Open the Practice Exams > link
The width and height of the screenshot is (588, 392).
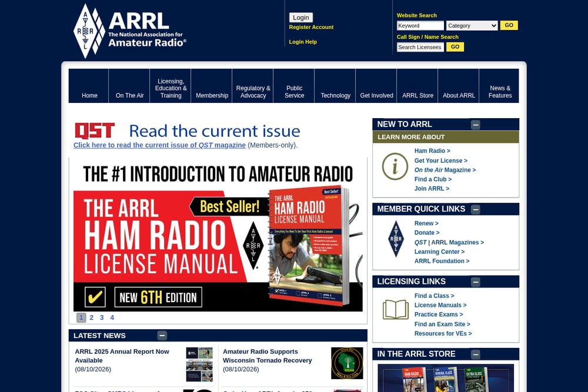(439, 314)
